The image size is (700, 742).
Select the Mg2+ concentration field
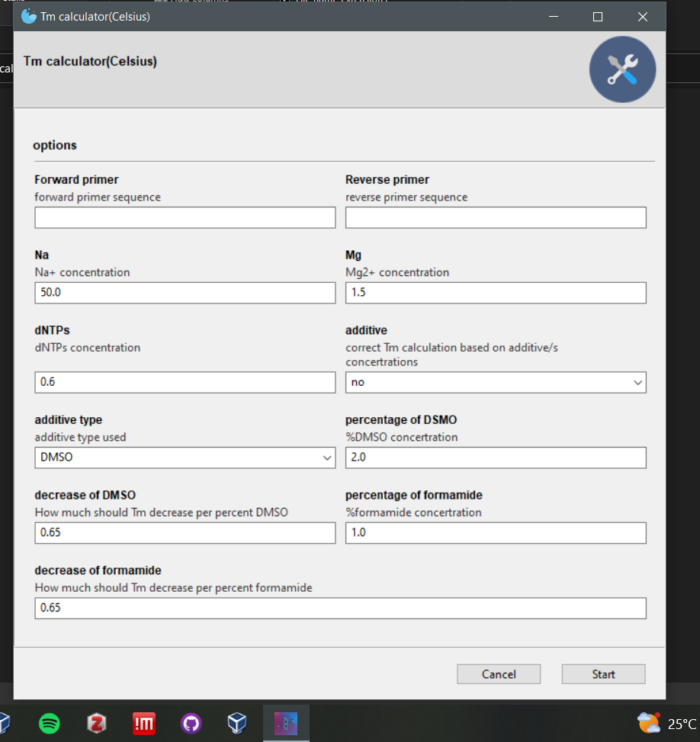click(496, 292)
